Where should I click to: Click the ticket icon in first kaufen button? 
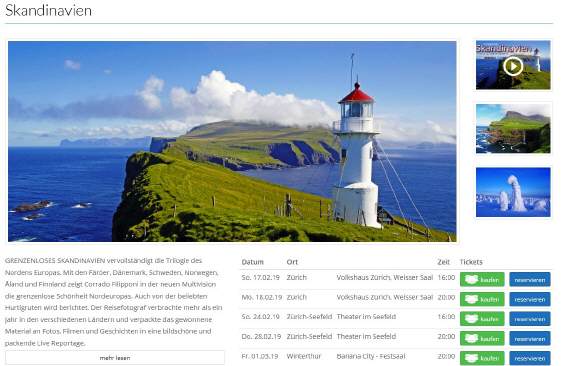click(x=471, y=279)
